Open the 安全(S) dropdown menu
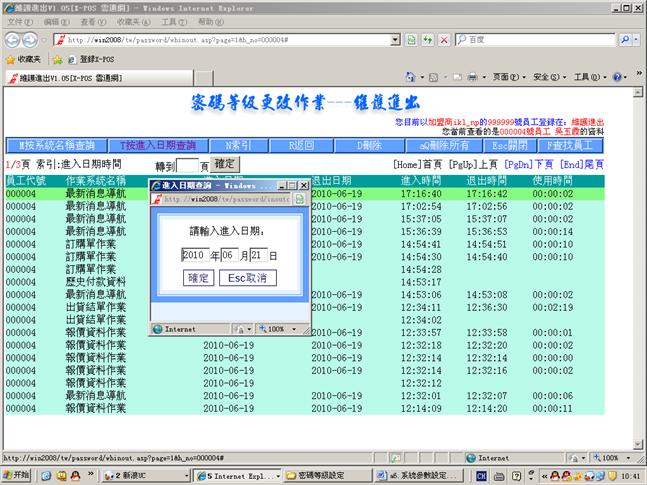Viewport: 647px width, 485px height. tap(549, 77)
